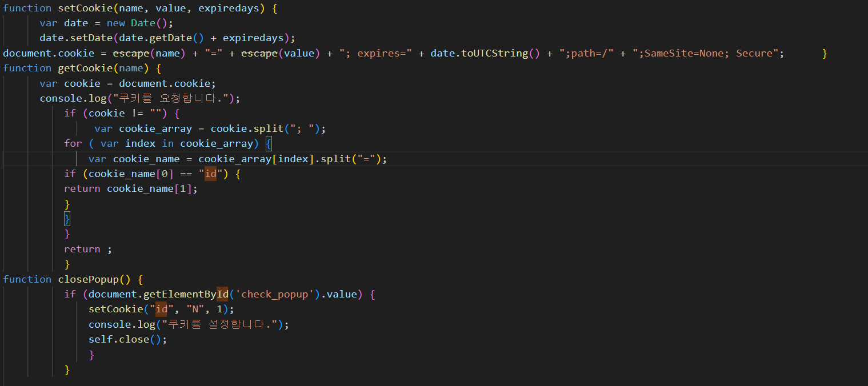
Task: Click the struck-through escape before (value)
Action: pos(259,53)
